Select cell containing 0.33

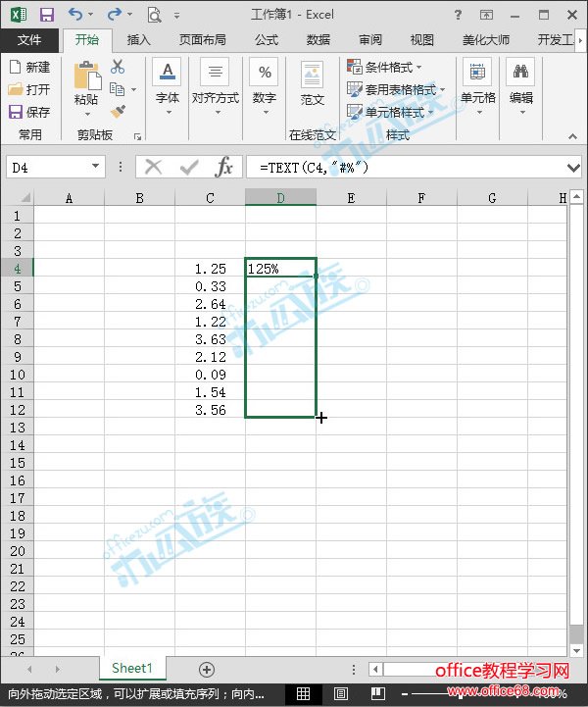tap(210, 286)
